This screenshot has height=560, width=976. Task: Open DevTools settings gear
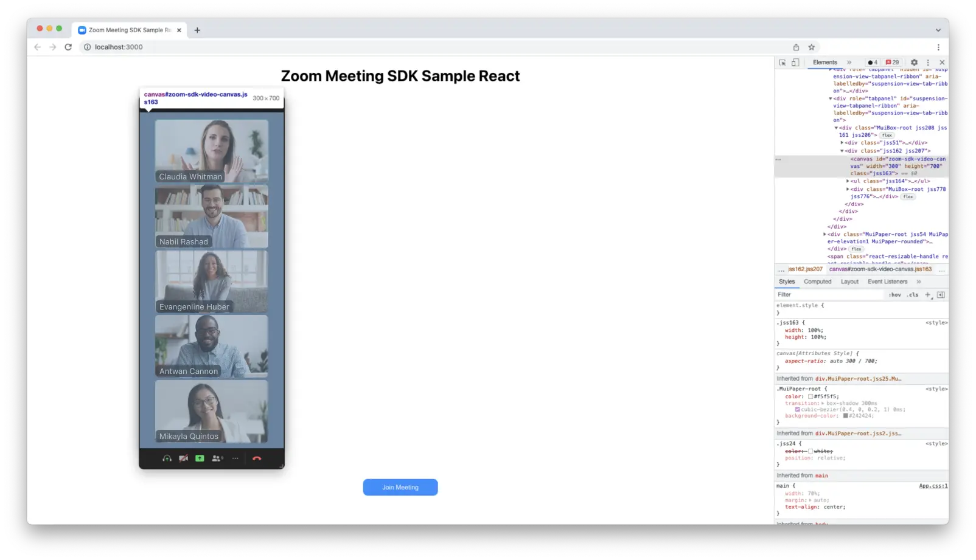(x=914, y=62)
